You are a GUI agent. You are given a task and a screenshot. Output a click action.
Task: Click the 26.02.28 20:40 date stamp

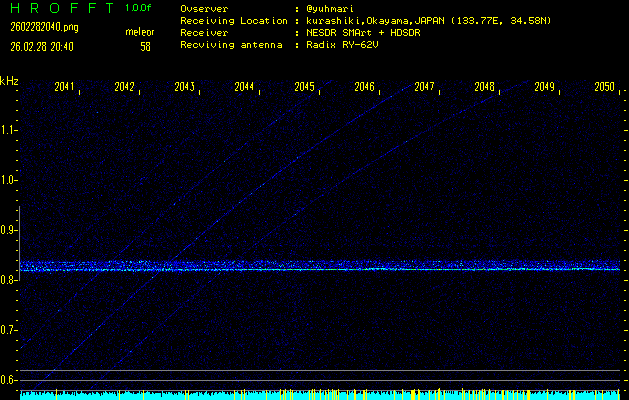(x=44, y=46)
